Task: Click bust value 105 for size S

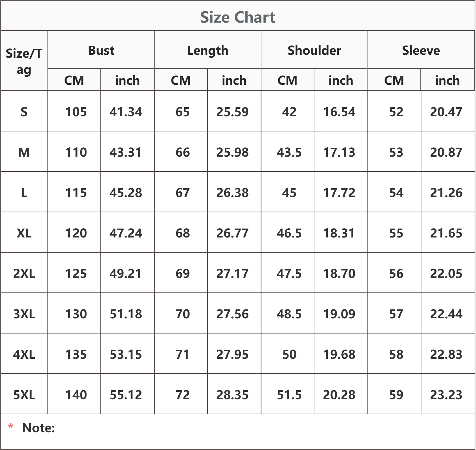Action: click(x=76, y=112)
